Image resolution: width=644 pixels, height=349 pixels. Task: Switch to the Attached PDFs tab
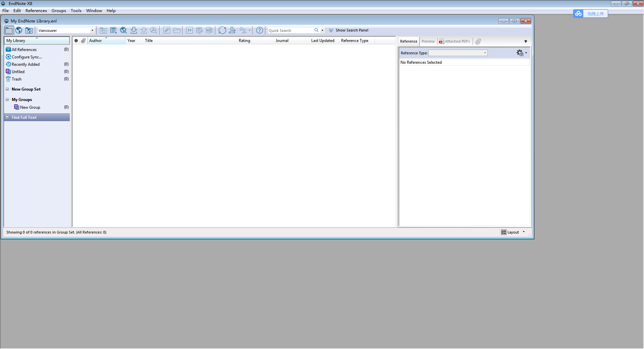click(x=455, y=41)
